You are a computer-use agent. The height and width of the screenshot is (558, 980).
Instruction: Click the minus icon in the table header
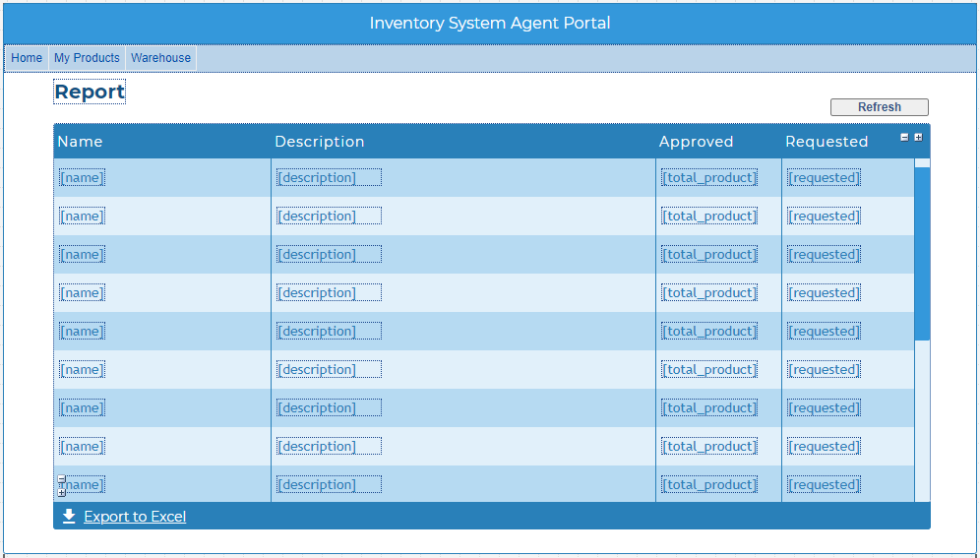tap(904, 138)
